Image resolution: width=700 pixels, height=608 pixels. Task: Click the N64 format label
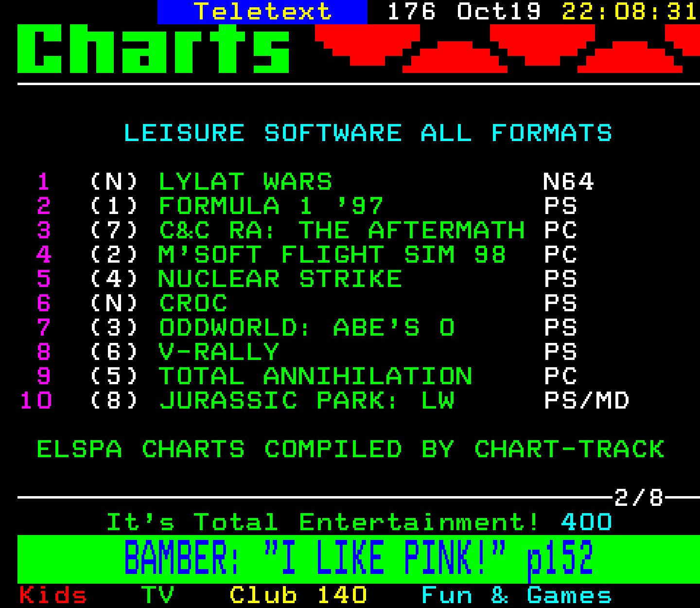pyautogui.click(x=568, y=182)
